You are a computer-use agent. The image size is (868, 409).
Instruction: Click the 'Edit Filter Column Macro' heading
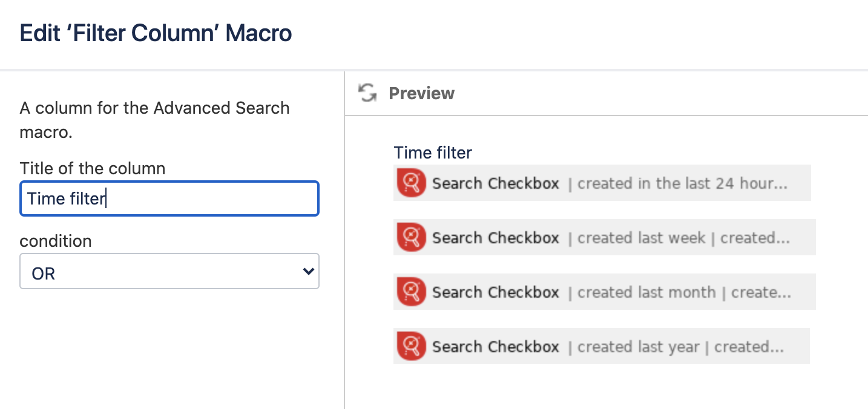click(155, 33)
